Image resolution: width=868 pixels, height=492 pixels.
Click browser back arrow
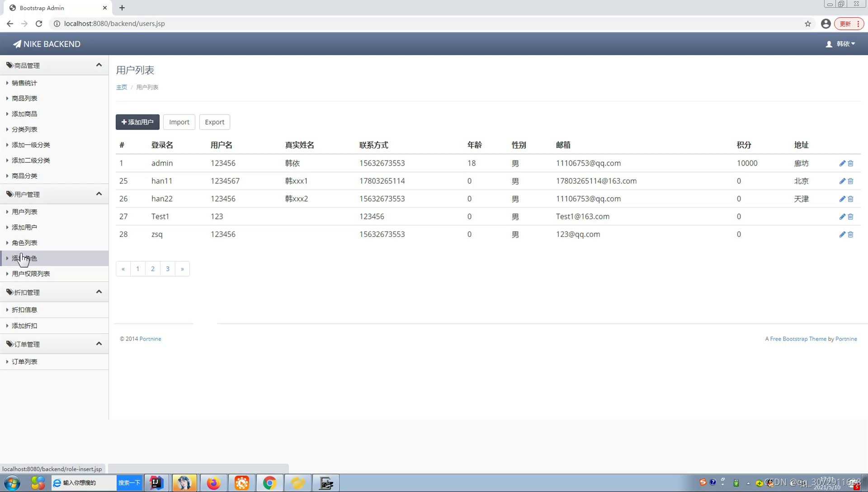coord(10,24)
